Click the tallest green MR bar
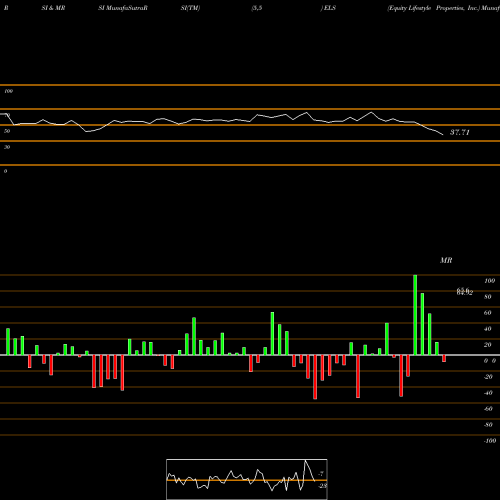 pos(415,315)
